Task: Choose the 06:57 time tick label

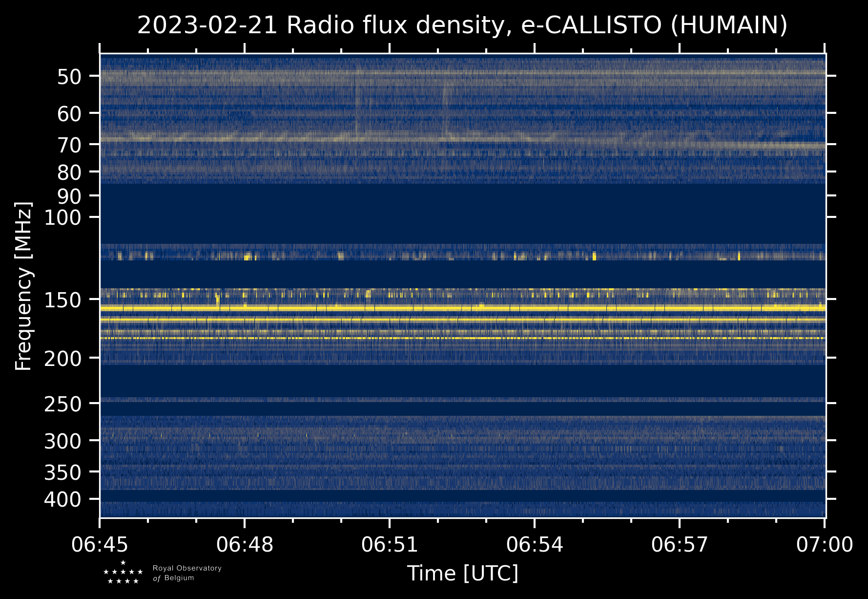Action: (680, 545)
